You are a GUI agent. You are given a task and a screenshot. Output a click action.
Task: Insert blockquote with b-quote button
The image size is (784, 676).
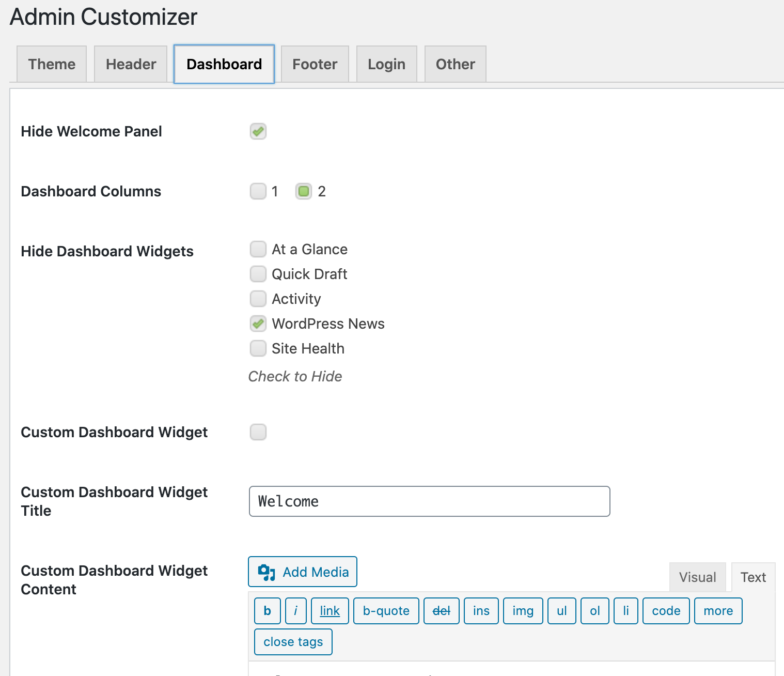click(386, 611)
